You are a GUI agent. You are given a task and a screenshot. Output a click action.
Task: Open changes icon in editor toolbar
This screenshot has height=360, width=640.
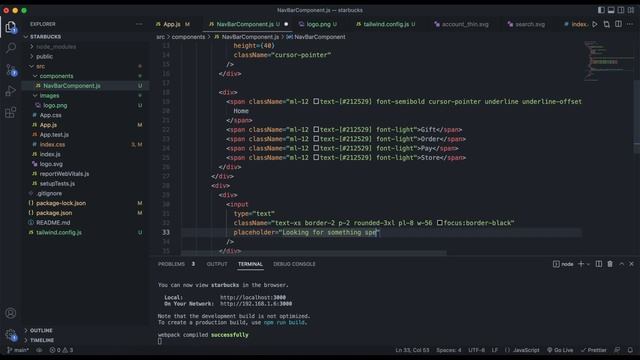[x=607, y=24]
